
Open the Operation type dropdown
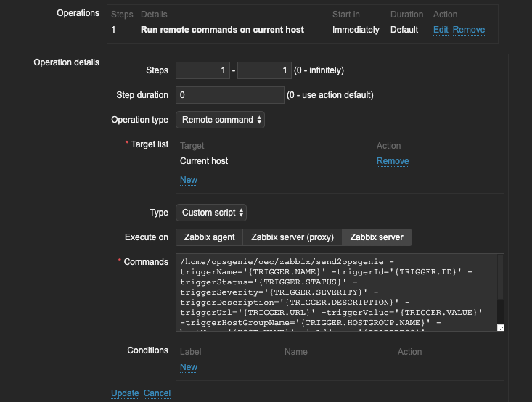[x=220, y=120]
